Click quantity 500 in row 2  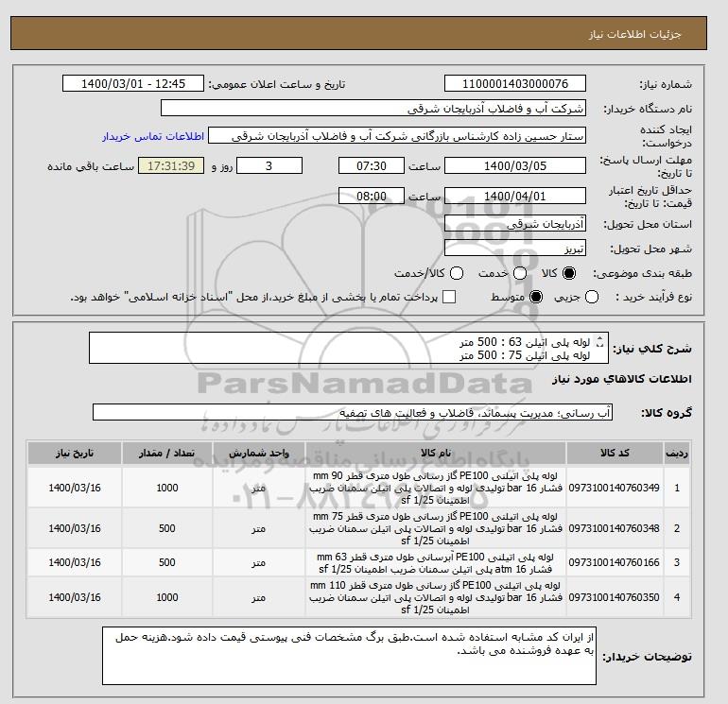tap(167, 528)
